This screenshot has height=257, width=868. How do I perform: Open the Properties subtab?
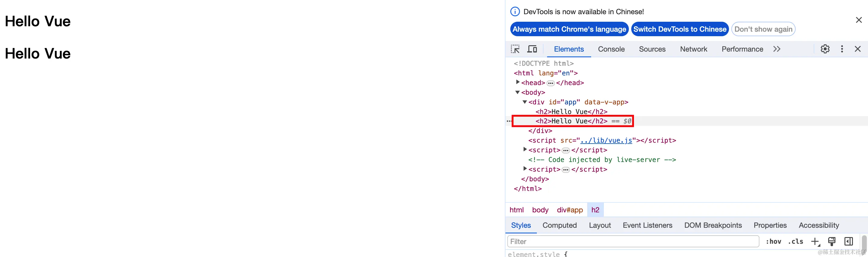pos(770,225)
